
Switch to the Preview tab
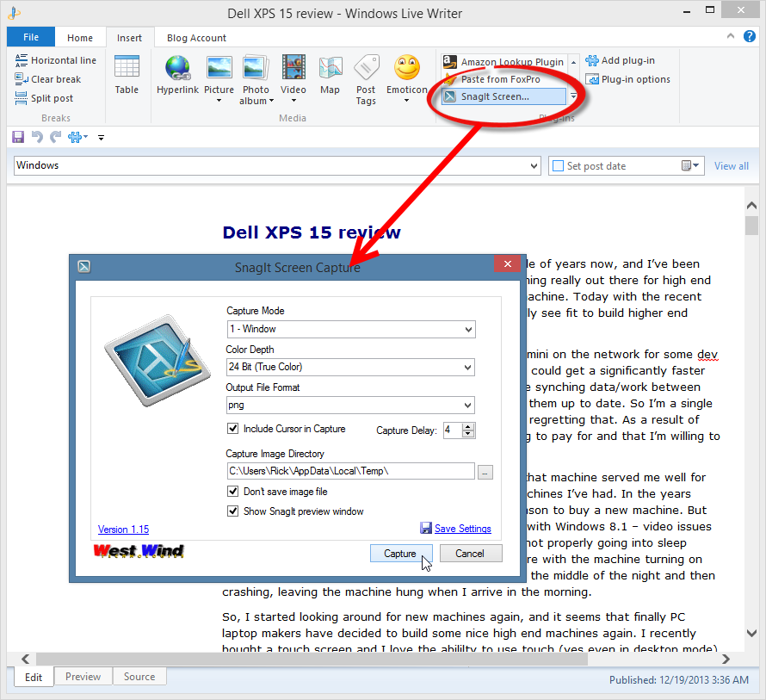83,677
